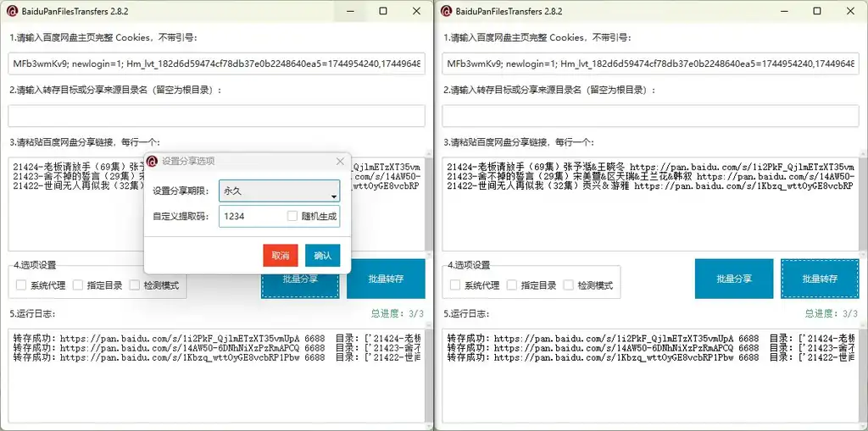868x431 pixels.
Task: Click 批量分享 button in the right window
Action: (x=734, y=279)
